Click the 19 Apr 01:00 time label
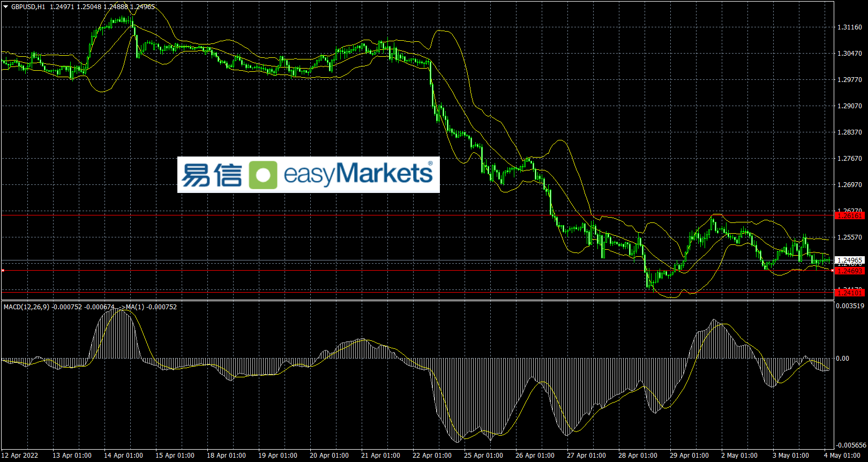868x462 pixels. tap(278, 456)
